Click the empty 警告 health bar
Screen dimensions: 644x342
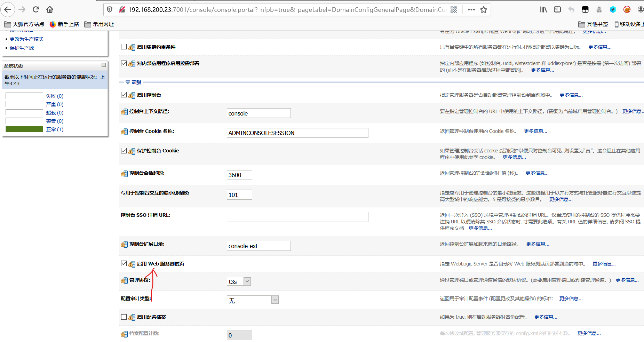coord(24,121)
